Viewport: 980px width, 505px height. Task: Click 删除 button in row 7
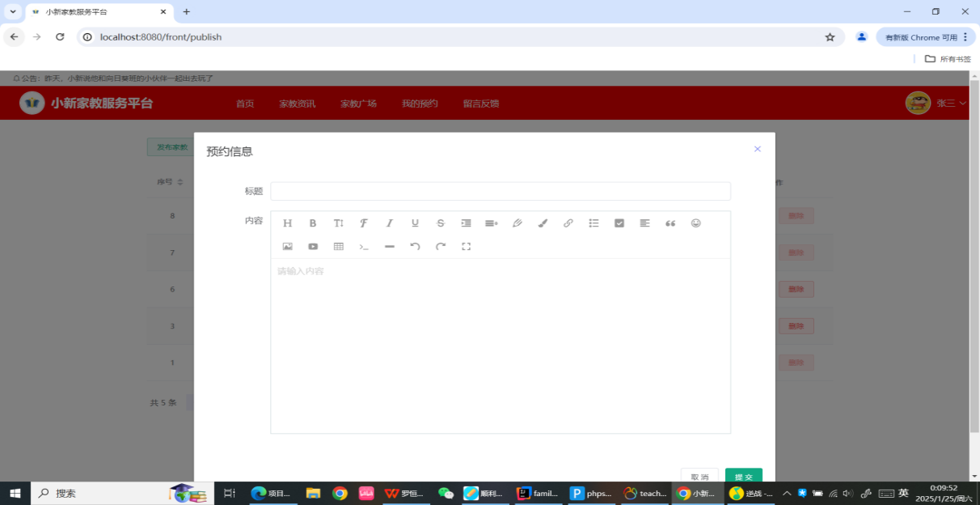(x=796, y=252)
